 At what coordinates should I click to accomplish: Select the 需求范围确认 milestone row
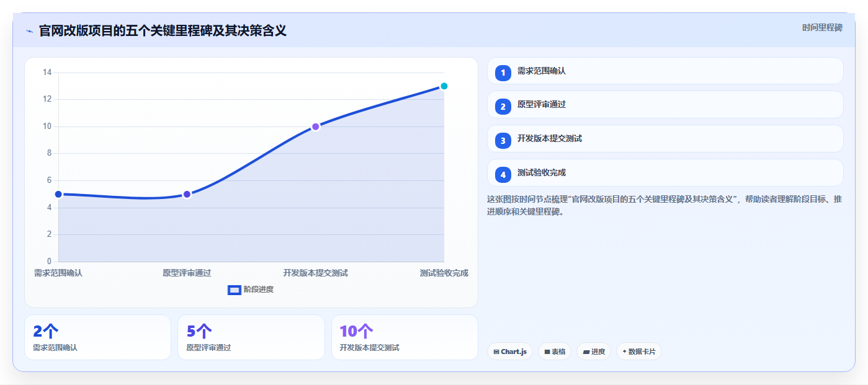tap(665, 71)
